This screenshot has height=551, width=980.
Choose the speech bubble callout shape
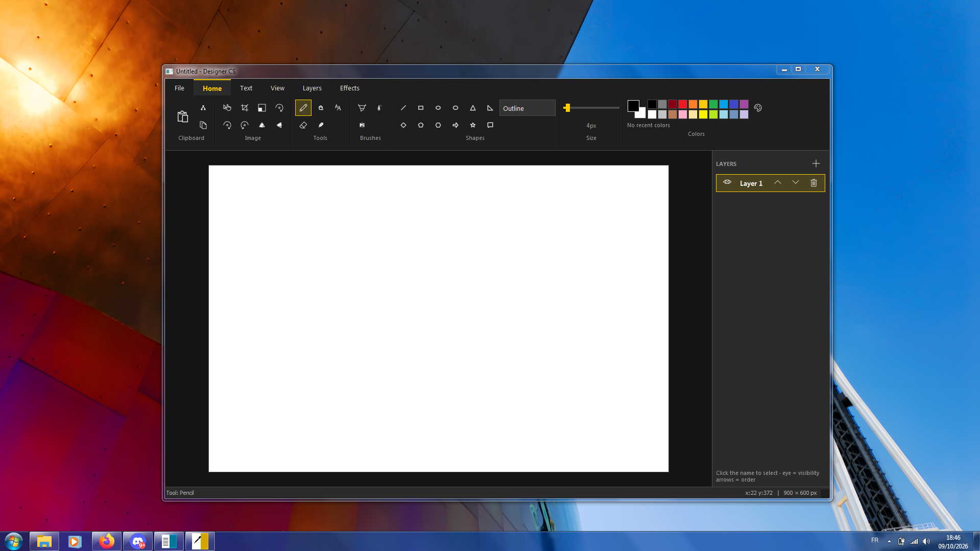pos(490,125)
